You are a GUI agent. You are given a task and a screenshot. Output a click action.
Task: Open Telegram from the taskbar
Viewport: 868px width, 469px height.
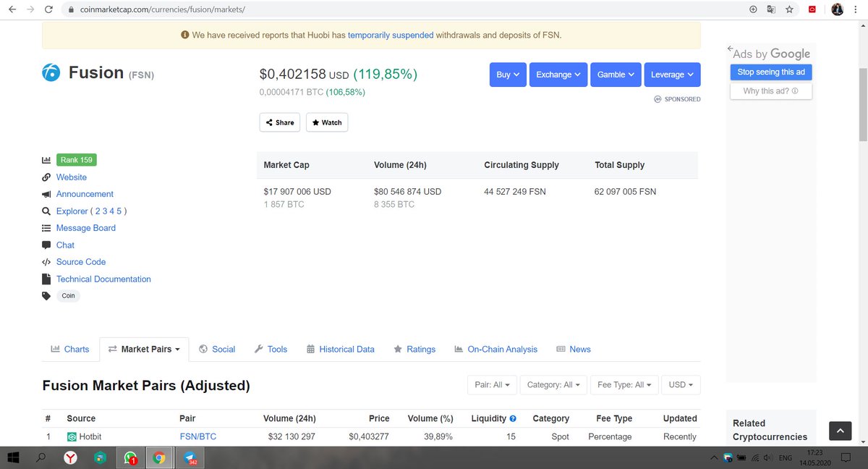pyautogui.click(x=190, y=457)
